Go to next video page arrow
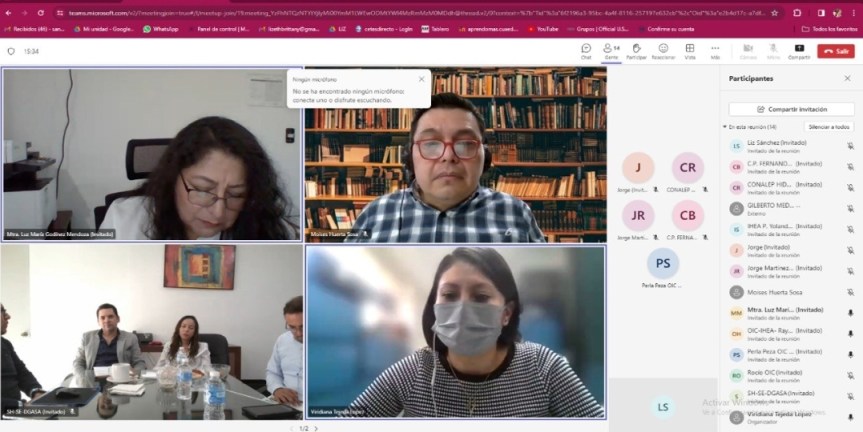This screenshot has height=432, width=863. pyautogui.click(x=316, y=428)
